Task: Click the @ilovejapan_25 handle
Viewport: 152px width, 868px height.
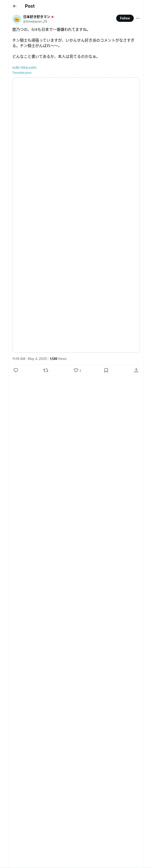Action: click(x=35, y=21)
